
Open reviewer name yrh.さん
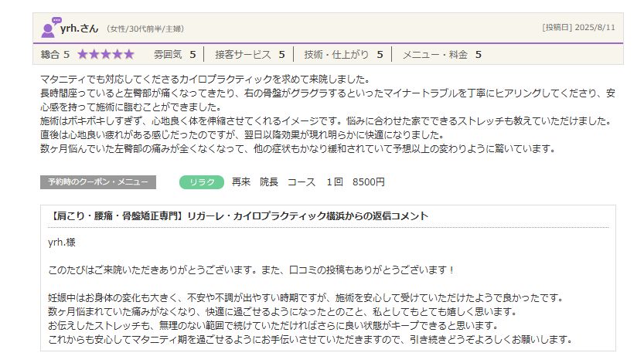[80, 28]
